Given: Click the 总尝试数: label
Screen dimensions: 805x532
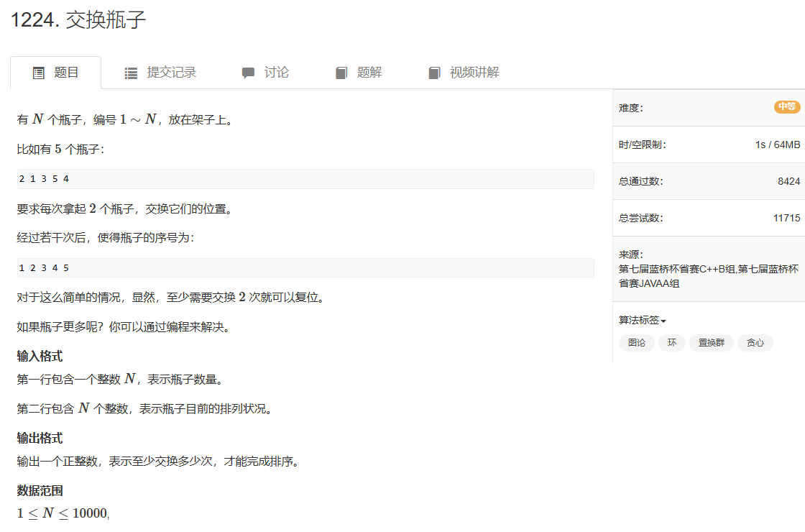Looking at the screenshot, I should coord(640,218).
